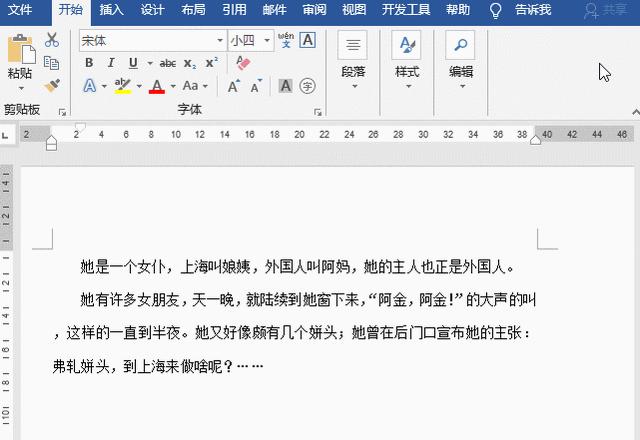Apply red font color
Screen dimensions: 640x440
click(157, 86)
